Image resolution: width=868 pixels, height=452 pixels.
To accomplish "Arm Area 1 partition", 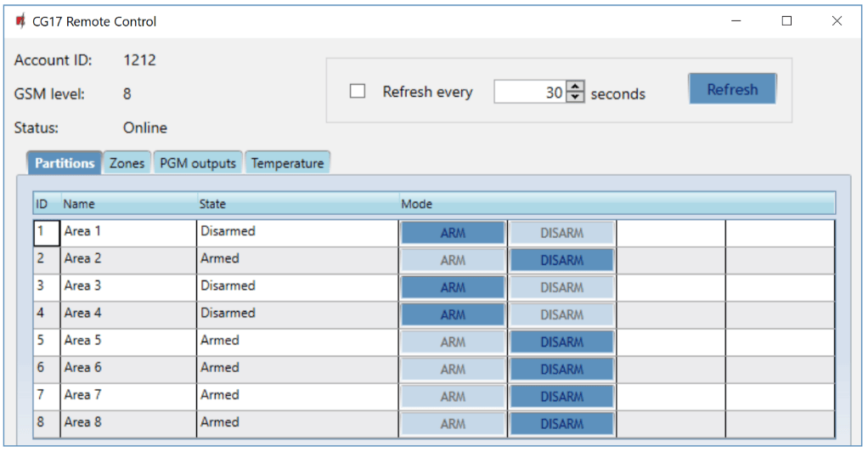I will 453,234.
